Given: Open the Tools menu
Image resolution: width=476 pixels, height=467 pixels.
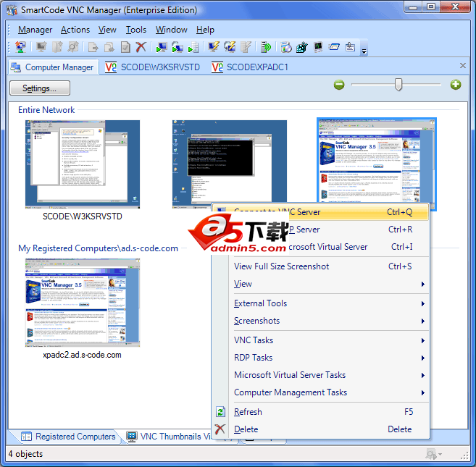Looking at the screenshot, I should [136, 30].
